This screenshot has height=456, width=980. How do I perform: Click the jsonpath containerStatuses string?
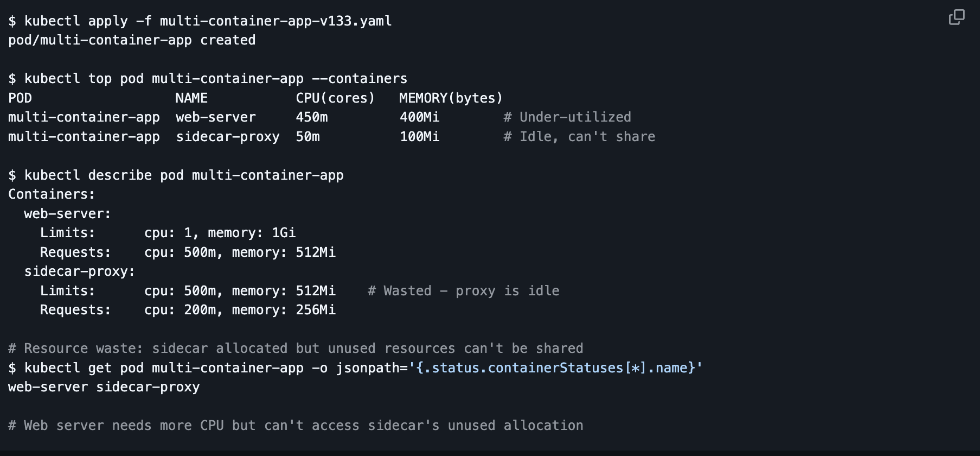555,368
